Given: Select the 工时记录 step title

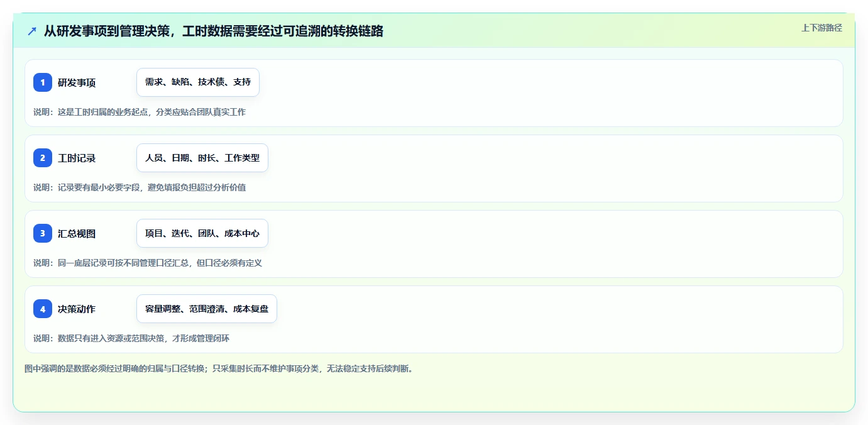Looking at the screenshot, I should [x=77, y=158].
